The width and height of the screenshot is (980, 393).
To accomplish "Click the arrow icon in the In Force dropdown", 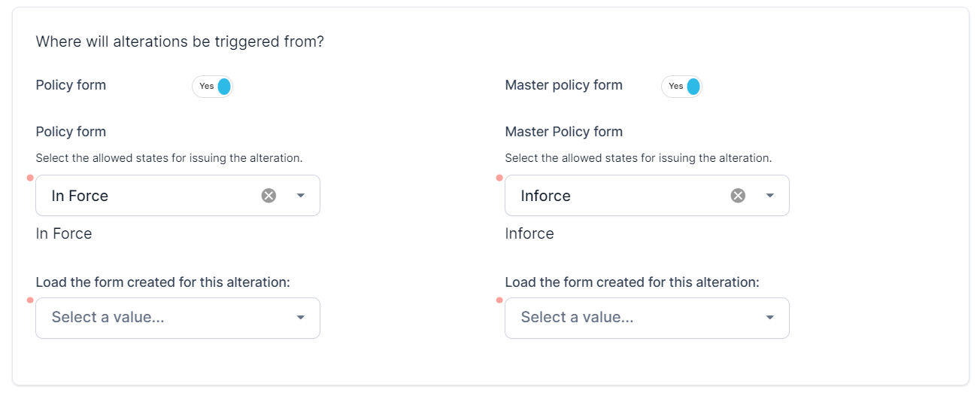I will [x=301, y=196].
